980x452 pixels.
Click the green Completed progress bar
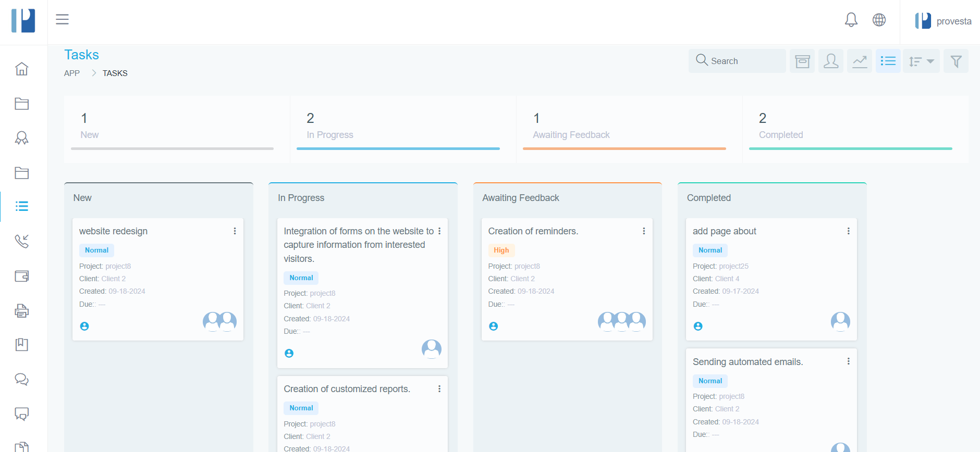[x=850, y=149]
